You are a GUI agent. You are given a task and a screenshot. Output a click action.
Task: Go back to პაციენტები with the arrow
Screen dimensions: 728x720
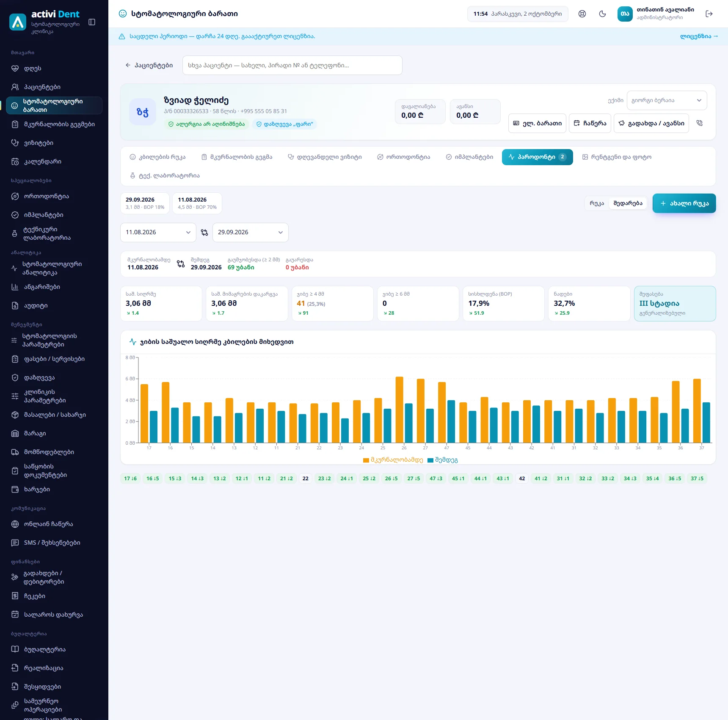pos(149,65)
